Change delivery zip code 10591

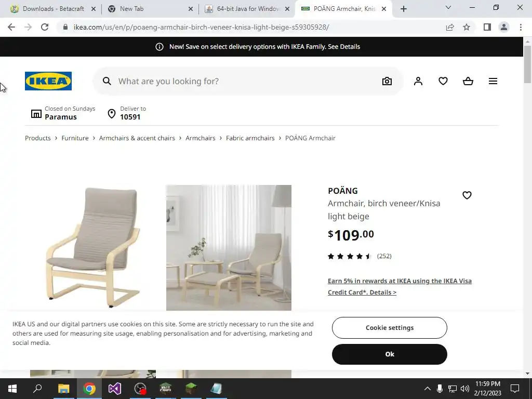click(x=127, y=113)
